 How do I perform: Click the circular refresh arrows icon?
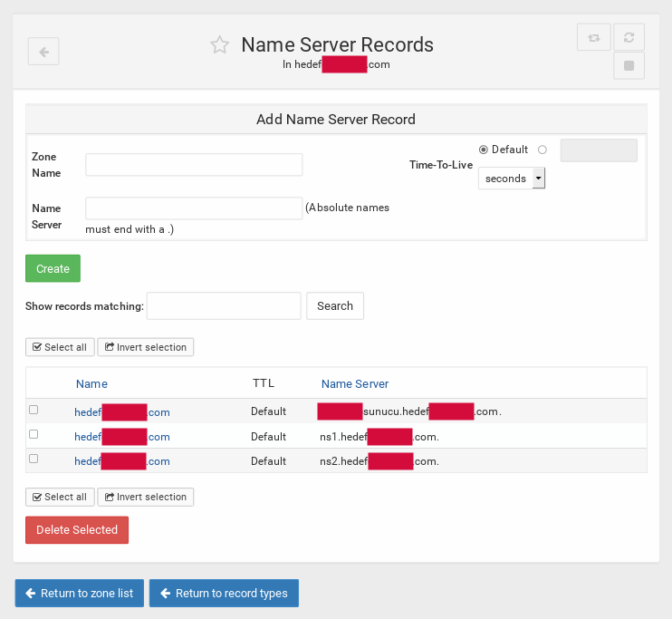pos(629,37)
